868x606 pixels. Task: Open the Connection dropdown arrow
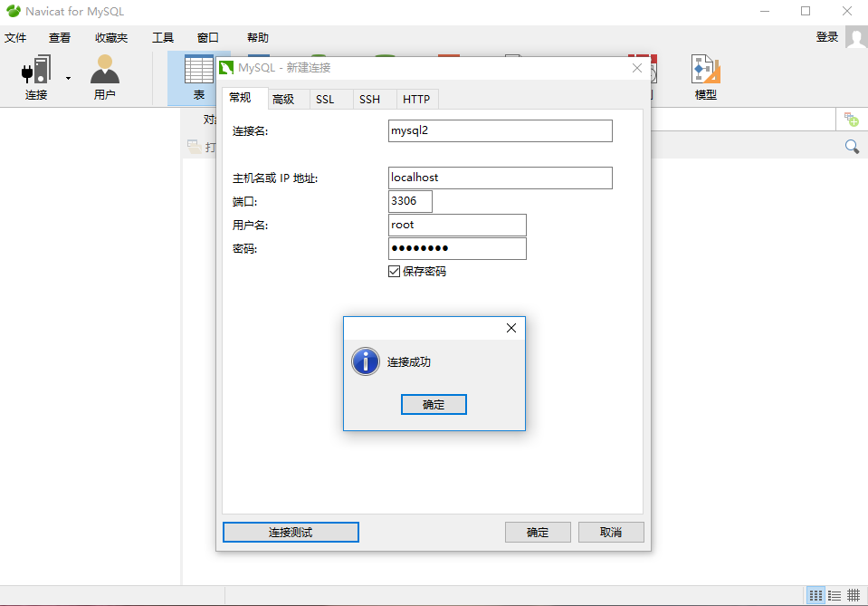pos(68,78)
